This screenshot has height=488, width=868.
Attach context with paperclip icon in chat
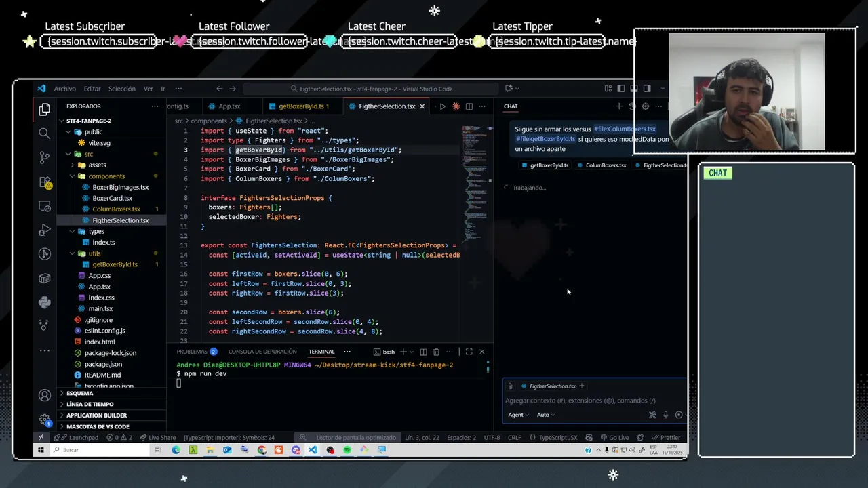pyautogui.click(x=510, y=386)
